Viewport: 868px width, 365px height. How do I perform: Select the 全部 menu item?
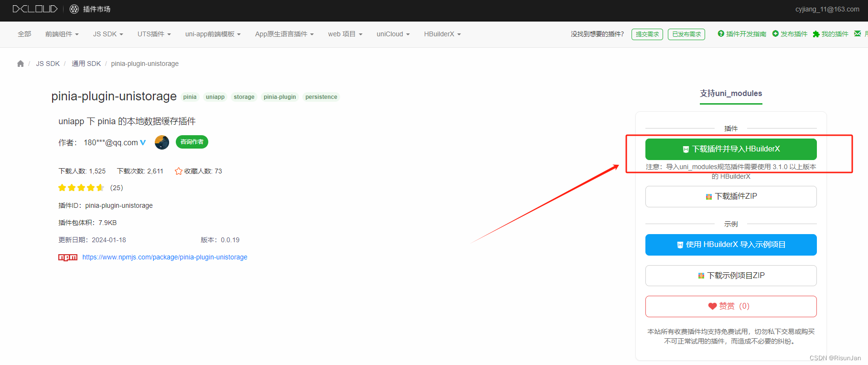(24, 34)
